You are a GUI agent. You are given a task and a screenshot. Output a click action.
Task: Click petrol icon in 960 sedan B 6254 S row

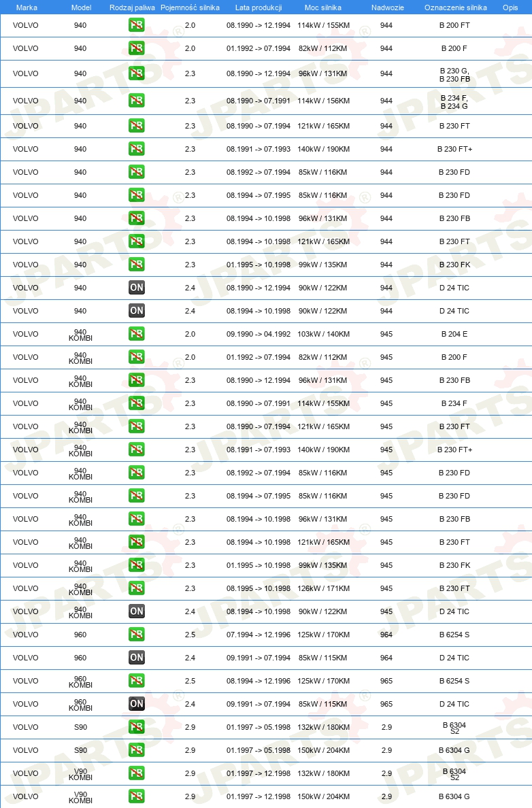pos(137,635)
